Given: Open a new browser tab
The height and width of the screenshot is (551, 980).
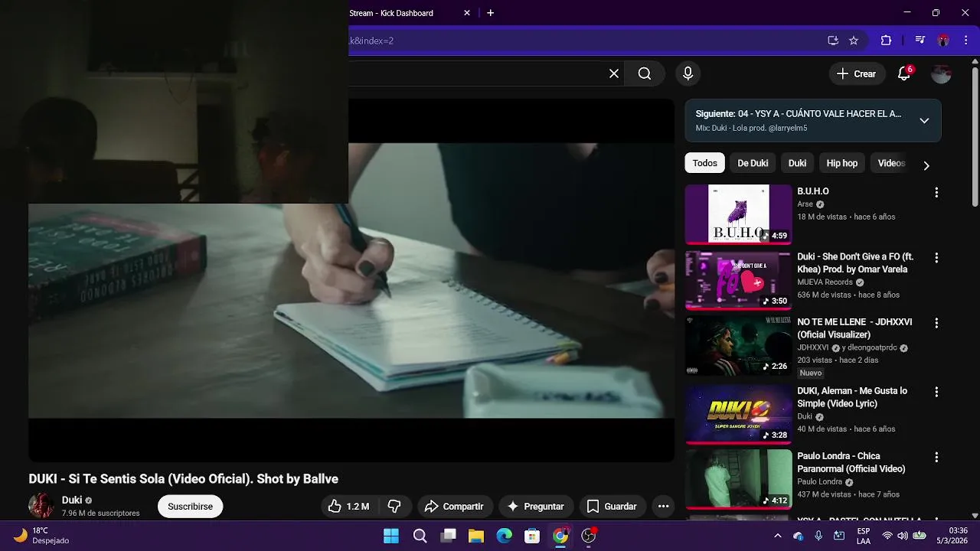Looking at the screenshot, I should coord(491,13).
